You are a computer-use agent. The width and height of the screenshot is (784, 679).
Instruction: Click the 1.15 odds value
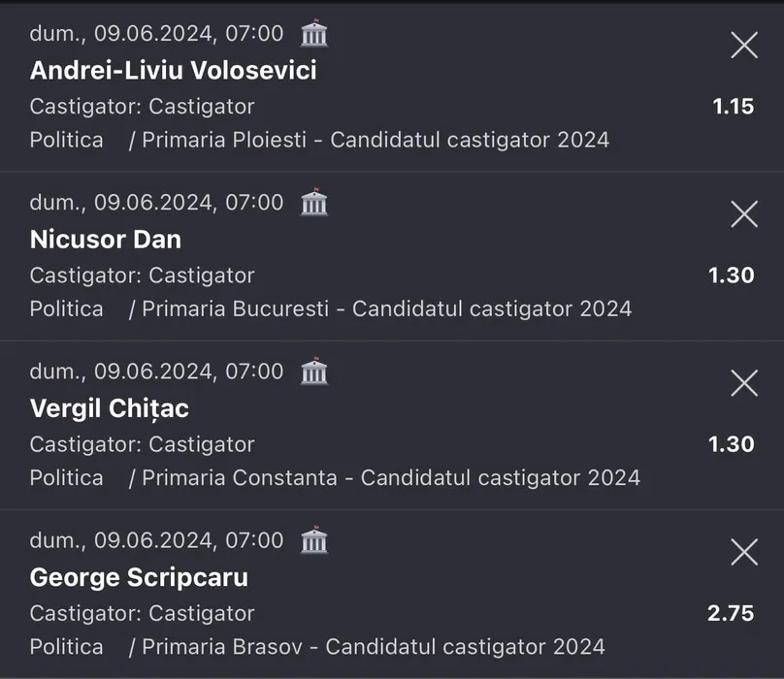pos(733,107)
